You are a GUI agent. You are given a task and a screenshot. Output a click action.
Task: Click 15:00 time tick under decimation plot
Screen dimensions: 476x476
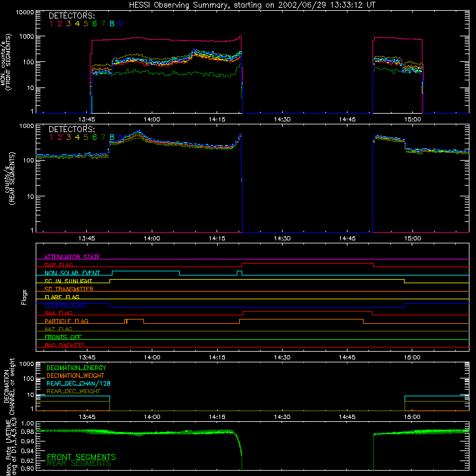click(x=412, y=417)
